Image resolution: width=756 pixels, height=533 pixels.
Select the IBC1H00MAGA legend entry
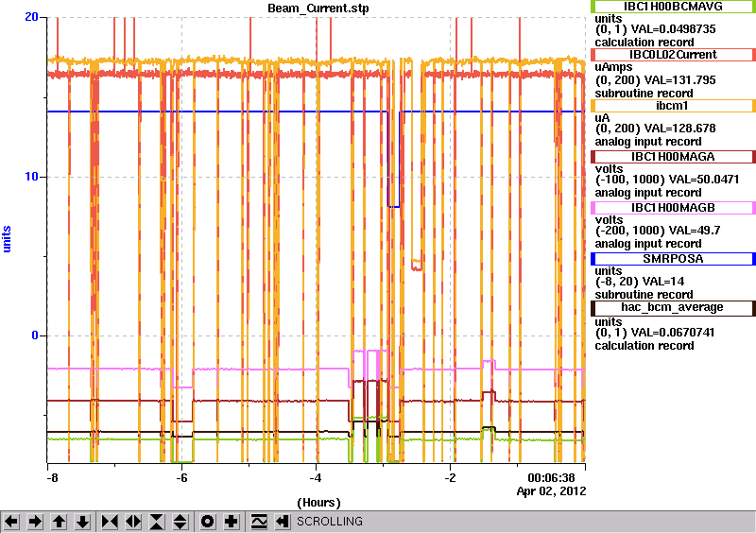(673, 157)
